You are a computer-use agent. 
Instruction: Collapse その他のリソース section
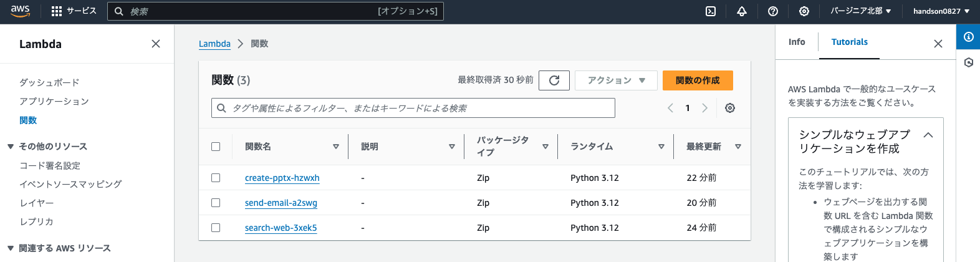(x=11, y=147)
